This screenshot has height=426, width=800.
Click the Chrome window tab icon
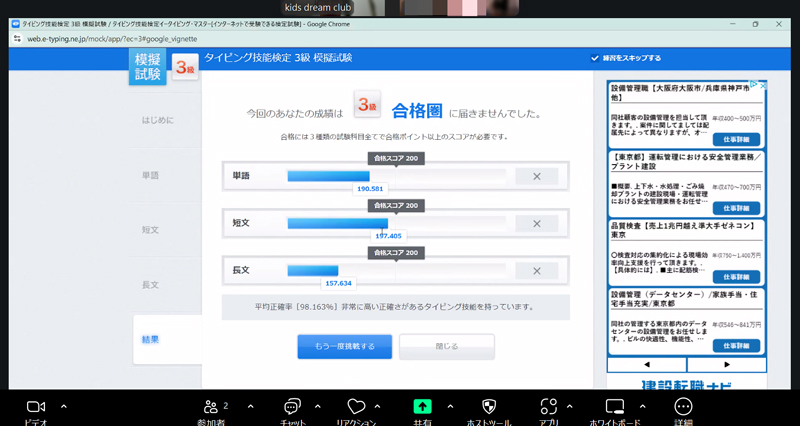(15, 24)
